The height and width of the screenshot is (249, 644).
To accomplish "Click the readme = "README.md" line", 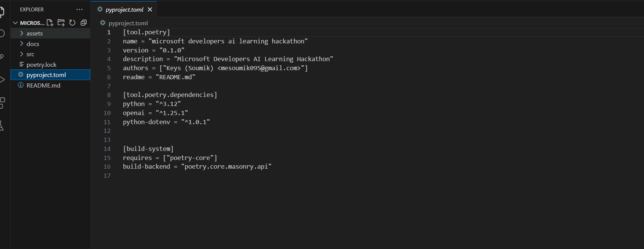I will click(159, 77).
